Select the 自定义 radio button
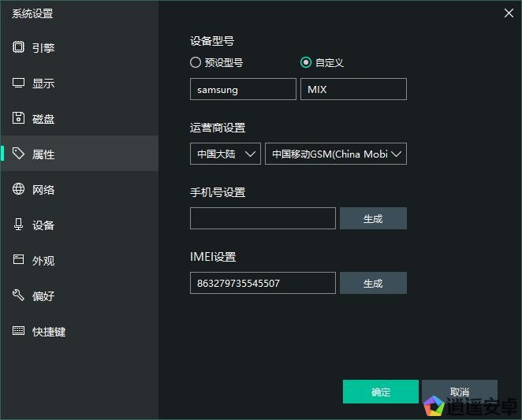The width and height of the screenshot is (522, 420). [306, 62]
